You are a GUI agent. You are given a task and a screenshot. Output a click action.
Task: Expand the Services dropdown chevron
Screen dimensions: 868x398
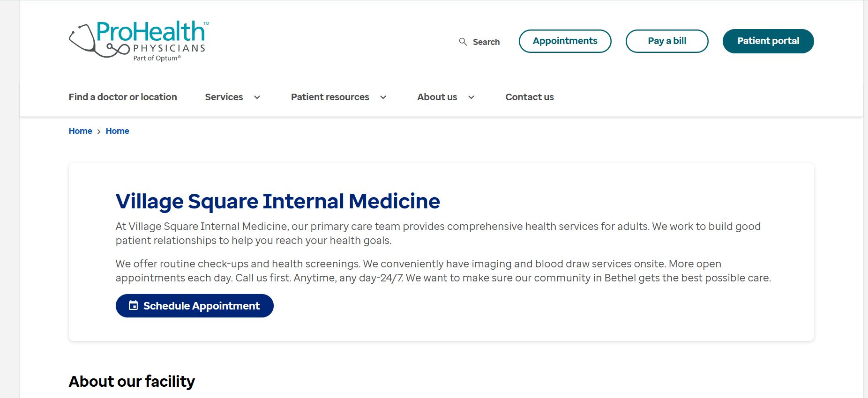click(x=257, y=97)
